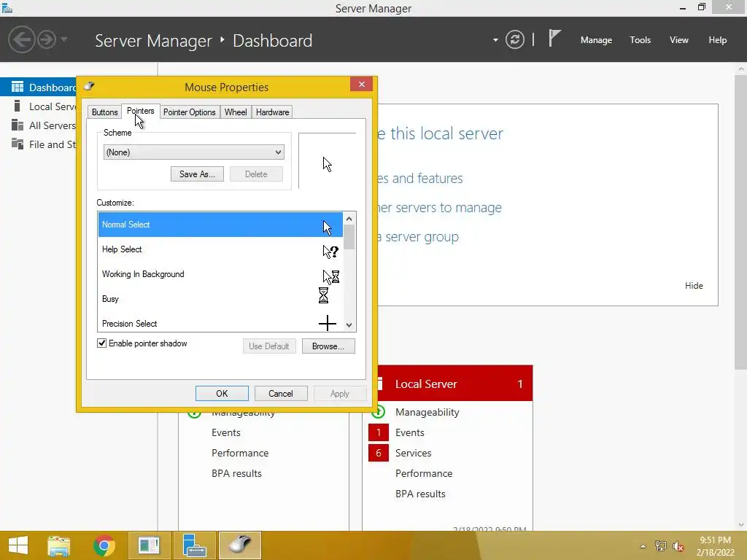Switch to the Hardware tab
Image resolution: width=747 pixels, height=560 pixels.
tap(273, 112)
